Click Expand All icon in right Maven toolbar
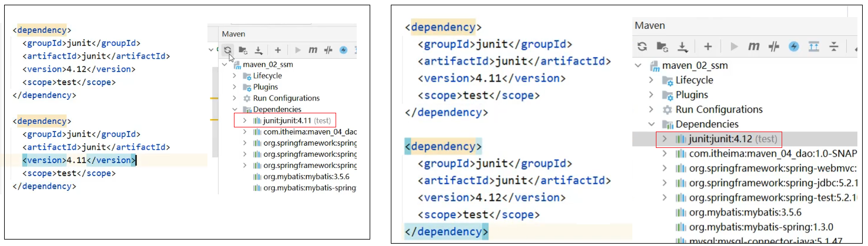 (x=813, y=46)
